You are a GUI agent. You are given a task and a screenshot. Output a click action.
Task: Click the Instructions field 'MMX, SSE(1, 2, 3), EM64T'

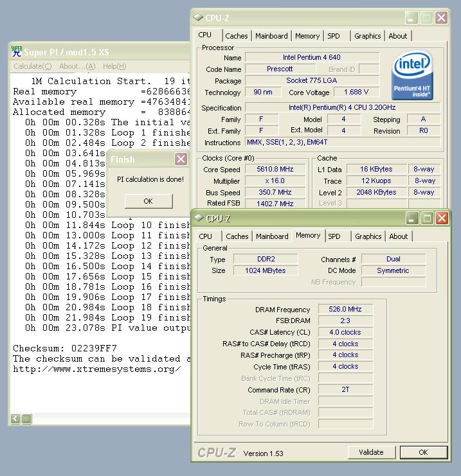tap(343, 142)
